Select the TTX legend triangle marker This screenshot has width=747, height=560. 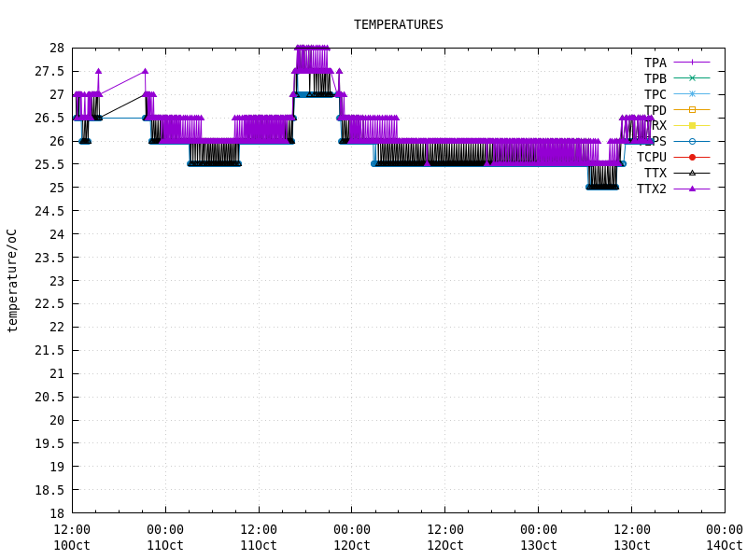pos(692,173)
